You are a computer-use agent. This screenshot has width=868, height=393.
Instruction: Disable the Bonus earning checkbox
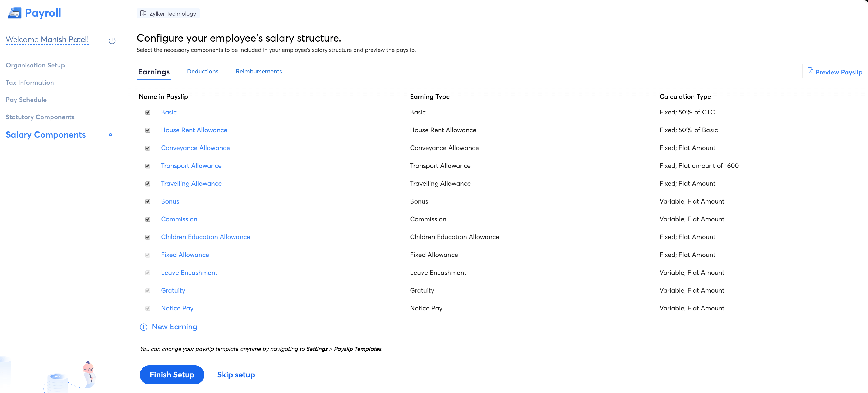coord(147,202)
